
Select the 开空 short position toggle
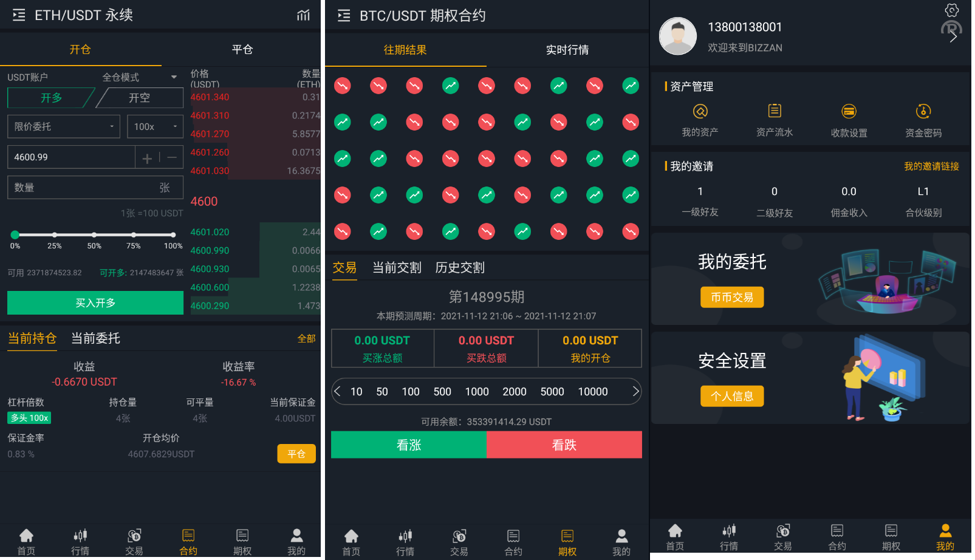coord(140,98)
